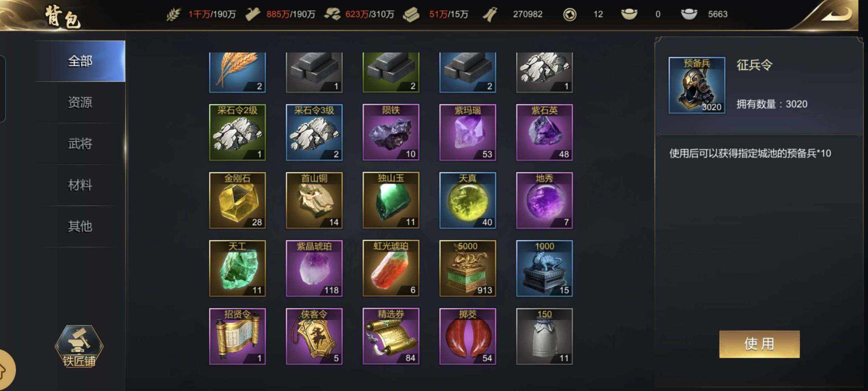Select the 陨铁 meteorite iron item
The image size is (868, 391).
tap(391, 132)
